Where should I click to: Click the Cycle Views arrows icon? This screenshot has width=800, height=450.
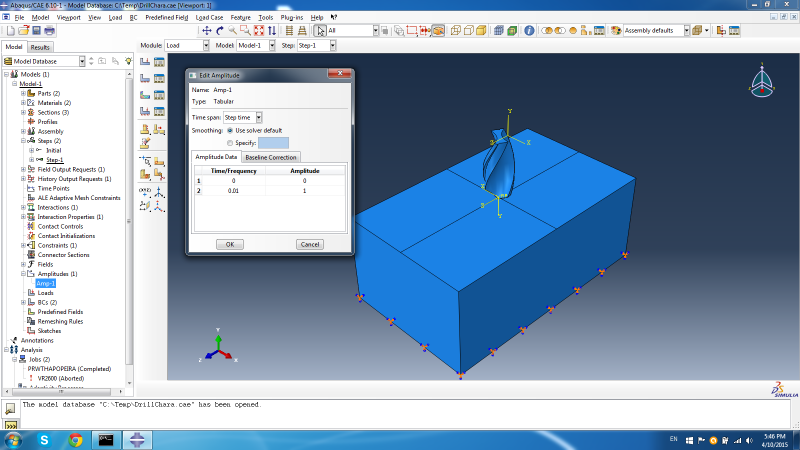272,31
